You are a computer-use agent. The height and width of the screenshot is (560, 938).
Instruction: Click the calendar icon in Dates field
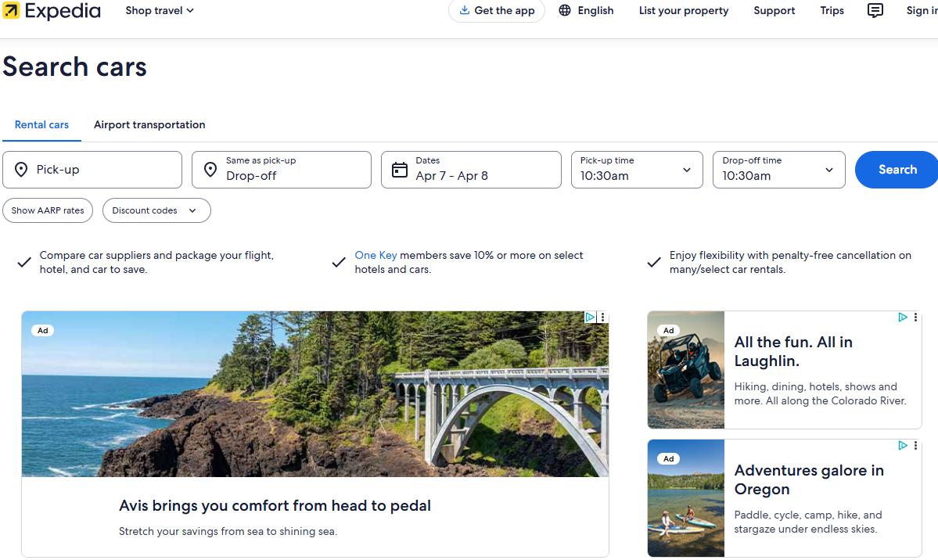tap(400, 170)
